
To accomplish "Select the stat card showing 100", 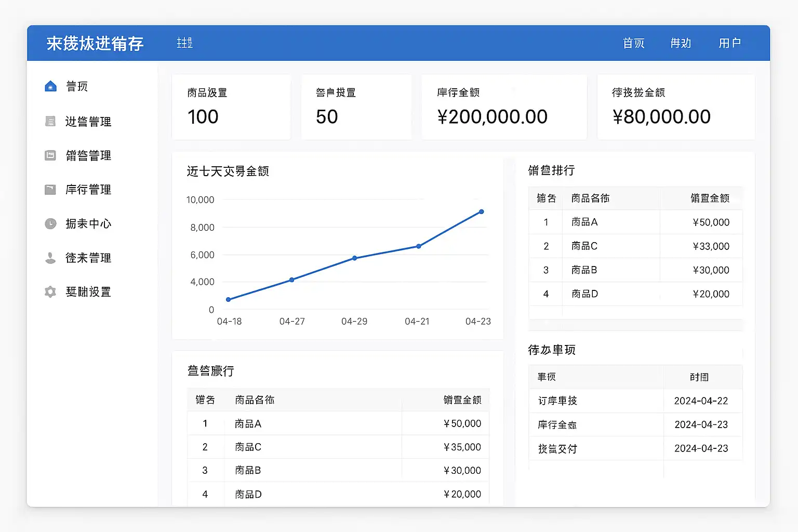I will pyautogui.click(x=231, y=107).
